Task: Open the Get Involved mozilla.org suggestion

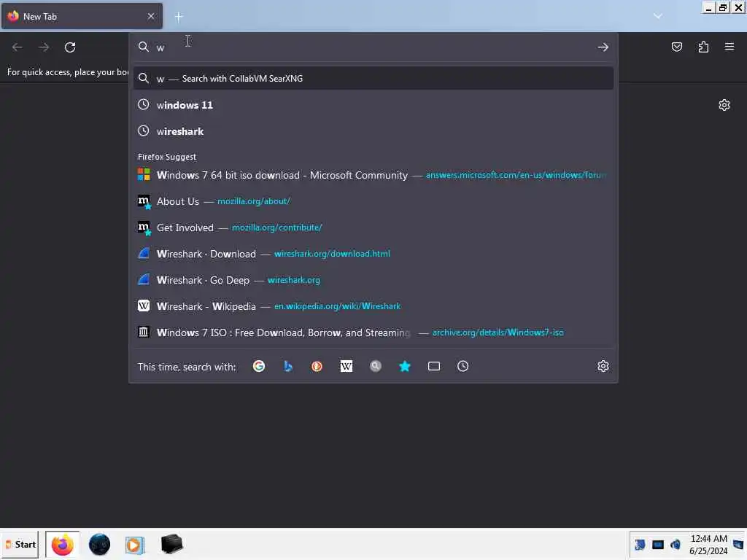Action: [x=373, y=227]
